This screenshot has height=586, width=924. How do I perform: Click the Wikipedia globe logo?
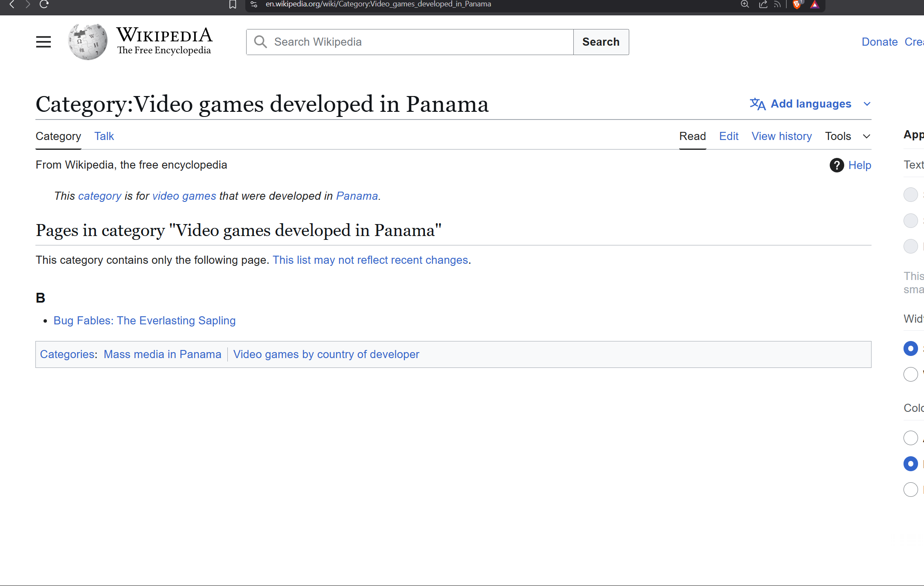[x=88, y=42]
